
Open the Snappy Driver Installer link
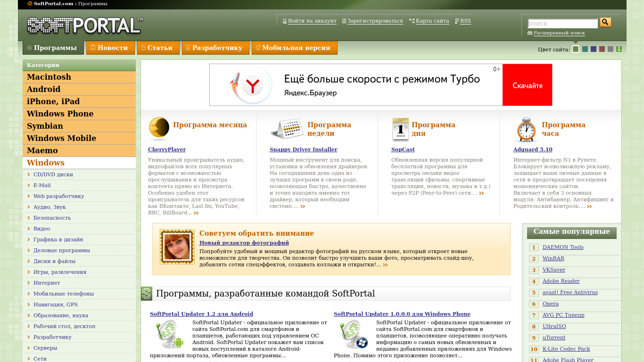click(304, 149)
